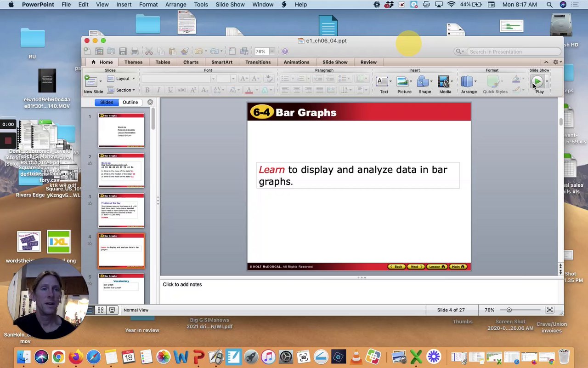Open the Layout dropdown
Screen dimensions: 588x368
tap(122, 79)
